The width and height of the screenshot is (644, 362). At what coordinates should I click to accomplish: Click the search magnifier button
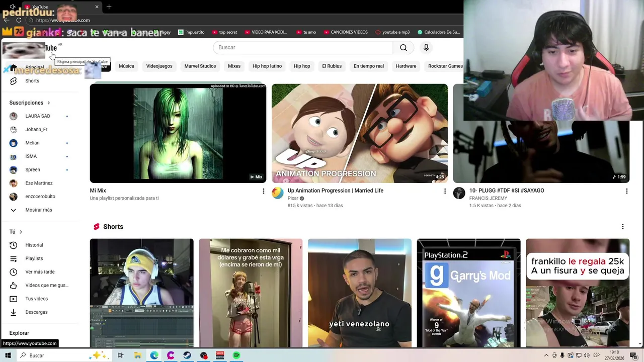point(404,47)
